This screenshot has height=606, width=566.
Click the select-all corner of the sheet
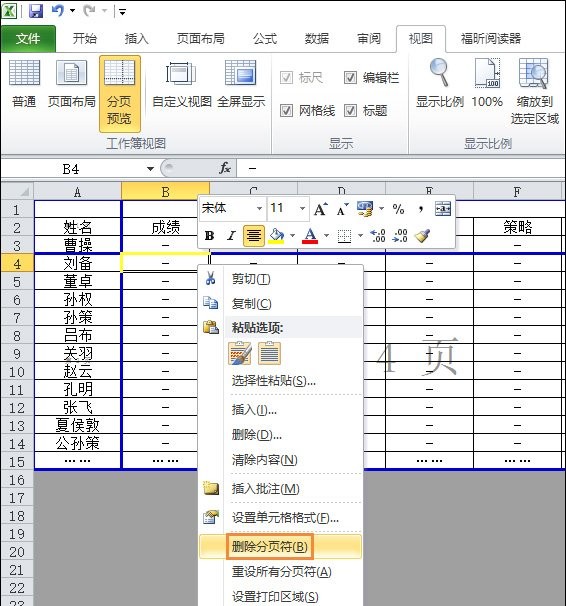[x=17, y=191]
